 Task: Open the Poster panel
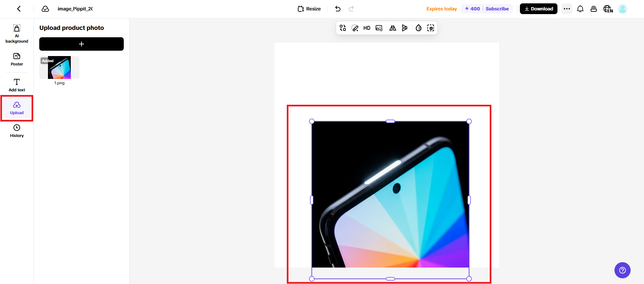coord(17,59)
